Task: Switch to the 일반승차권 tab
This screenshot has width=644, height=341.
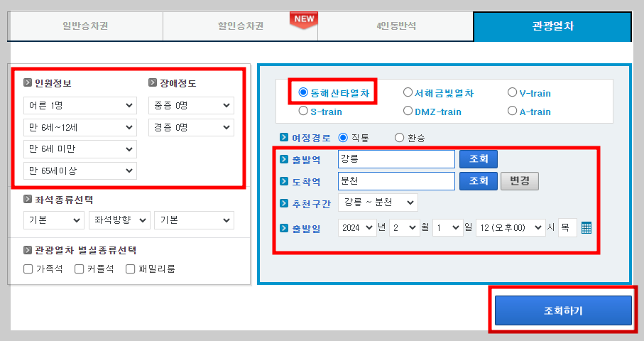Action: click(85, 26)
